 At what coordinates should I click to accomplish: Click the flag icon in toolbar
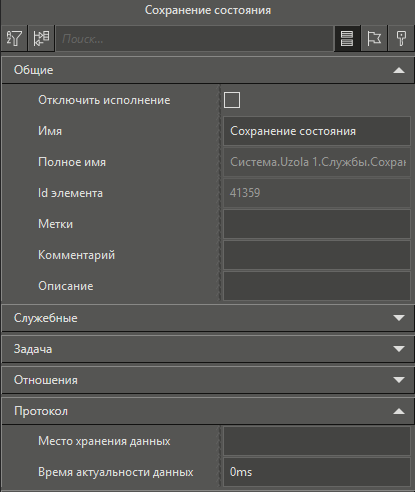pos(374,39)
